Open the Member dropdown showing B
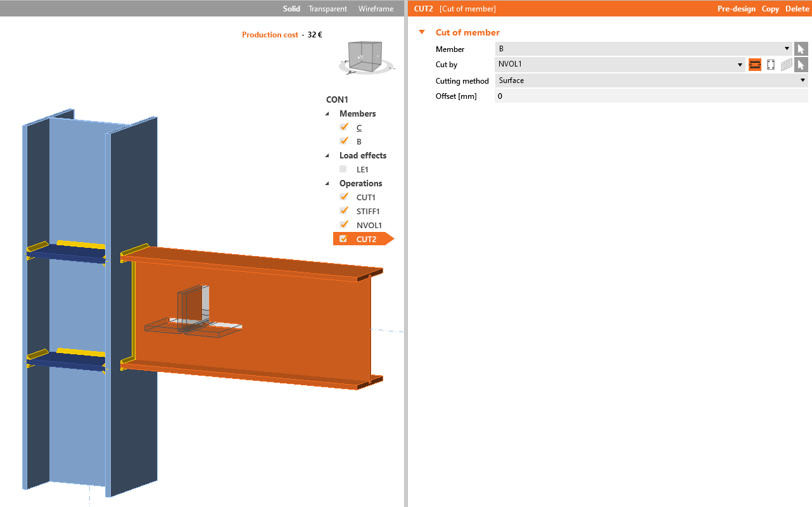812x507 pixels. tap(643, 49)
